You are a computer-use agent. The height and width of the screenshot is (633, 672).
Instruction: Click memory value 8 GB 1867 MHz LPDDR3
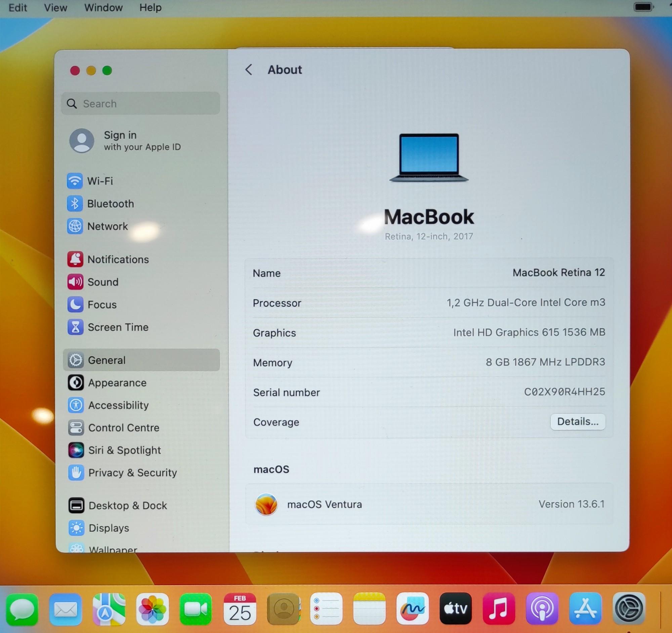546,362
